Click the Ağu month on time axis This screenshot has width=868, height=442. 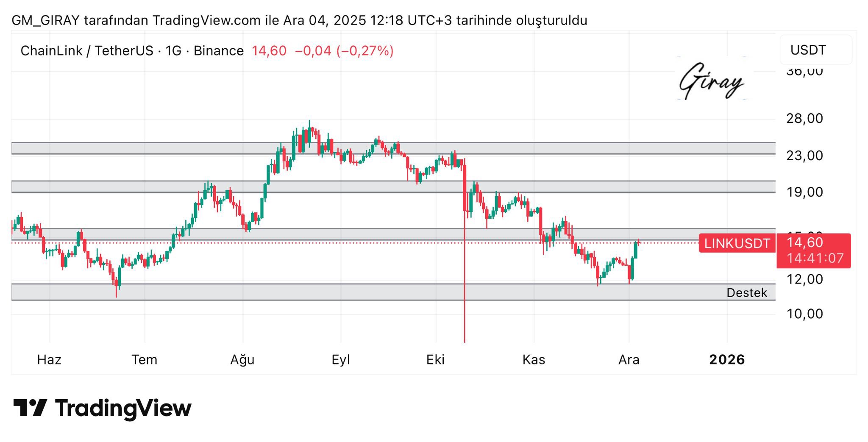[x=242, y=360]
